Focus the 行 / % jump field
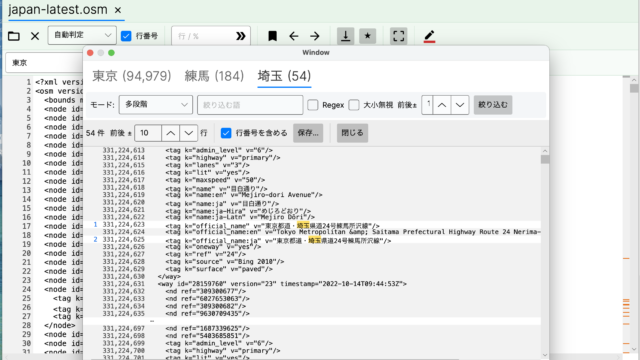 (203, 36)
